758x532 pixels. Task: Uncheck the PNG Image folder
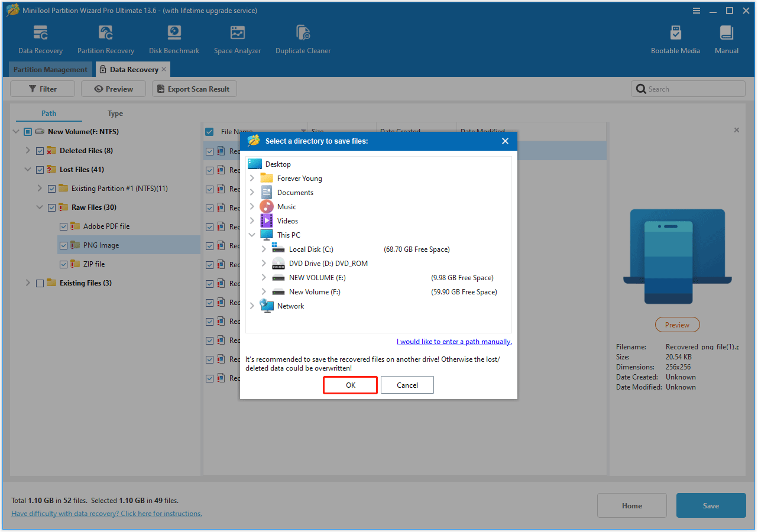63,245
